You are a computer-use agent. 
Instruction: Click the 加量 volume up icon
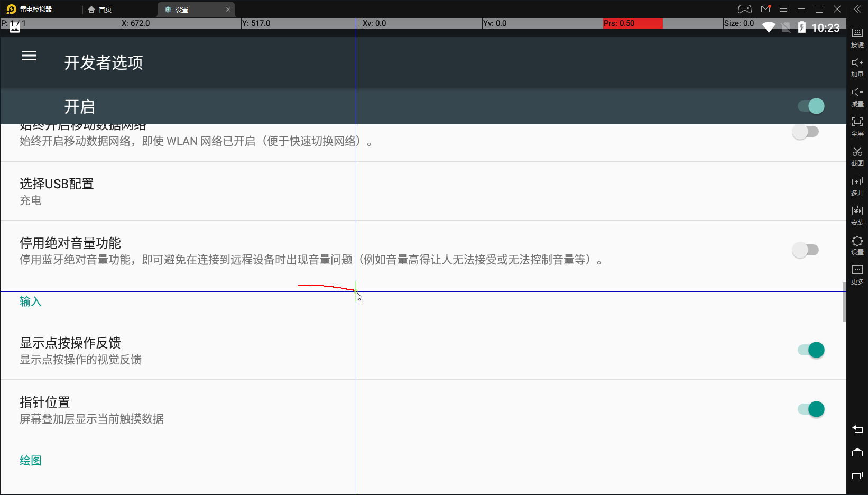pyautogui.click(x=857, y=67)
